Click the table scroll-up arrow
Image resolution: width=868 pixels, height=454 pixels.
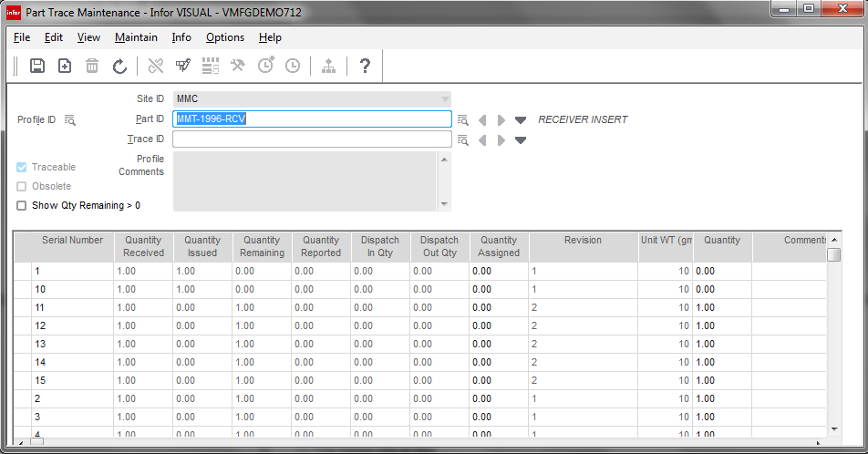coord(834,240)
